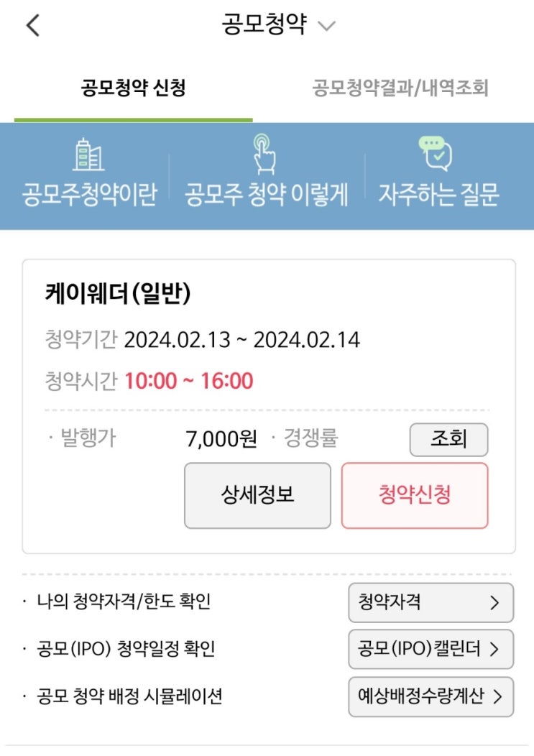The image size is (534, 756).
Task: Open the 공모주청약이란 label
Action: (x=90, y=194)
